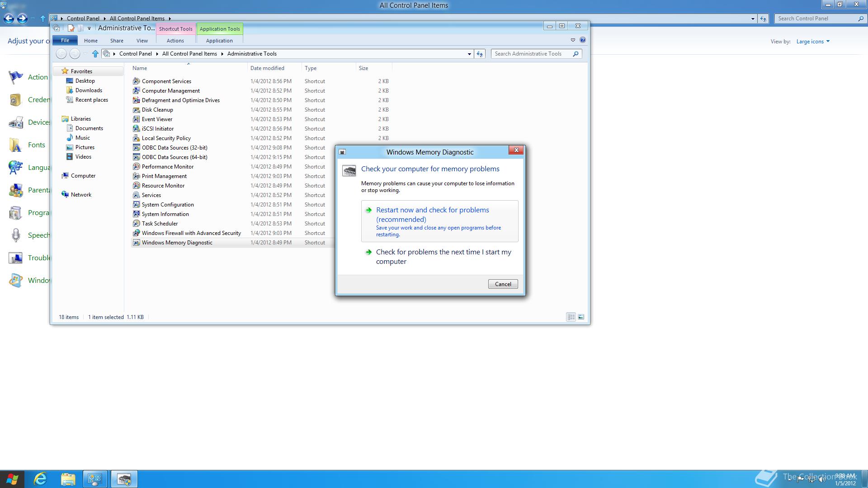Select Performance Monitor icon
Image resolution: width=868 pixels, height=488 pixels.
coord(136,167)
